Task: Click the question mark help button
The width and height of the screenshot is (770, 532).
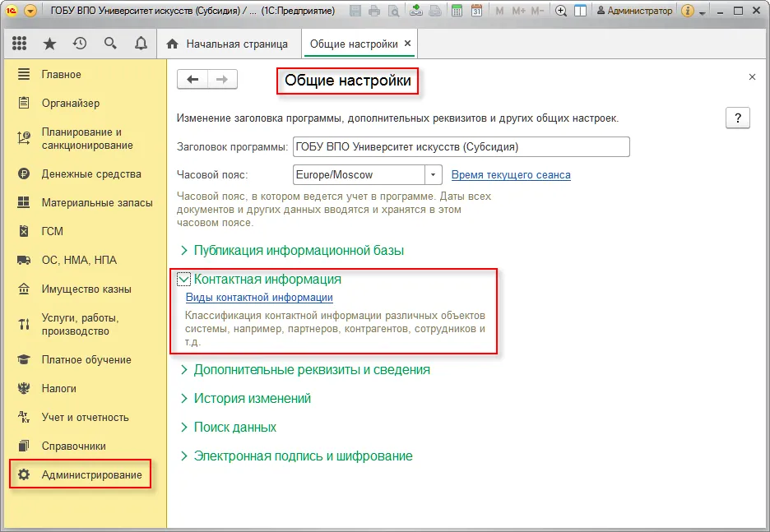Action: [x=738, y=118]
